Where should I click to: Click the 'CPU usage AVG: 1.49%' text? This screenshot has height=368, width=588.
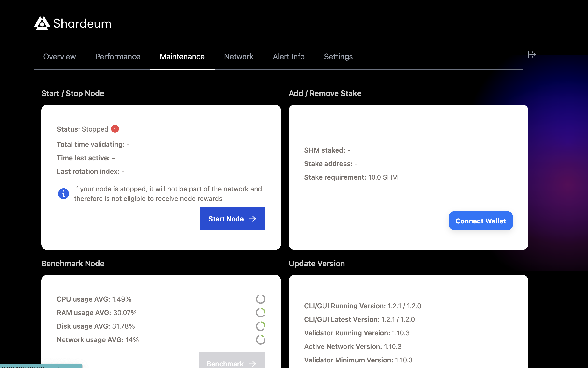[94, 299]
